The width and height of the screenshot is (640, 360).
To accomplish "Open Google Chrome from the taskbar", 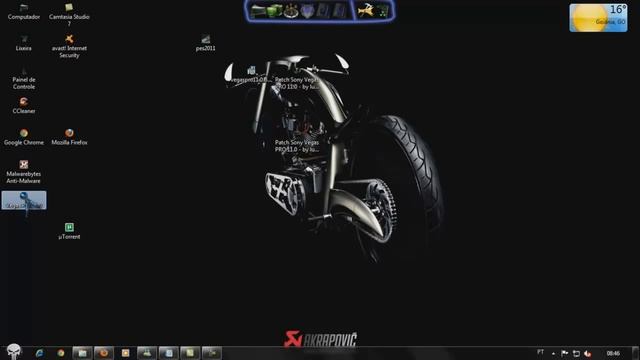I will pos(60,353).
